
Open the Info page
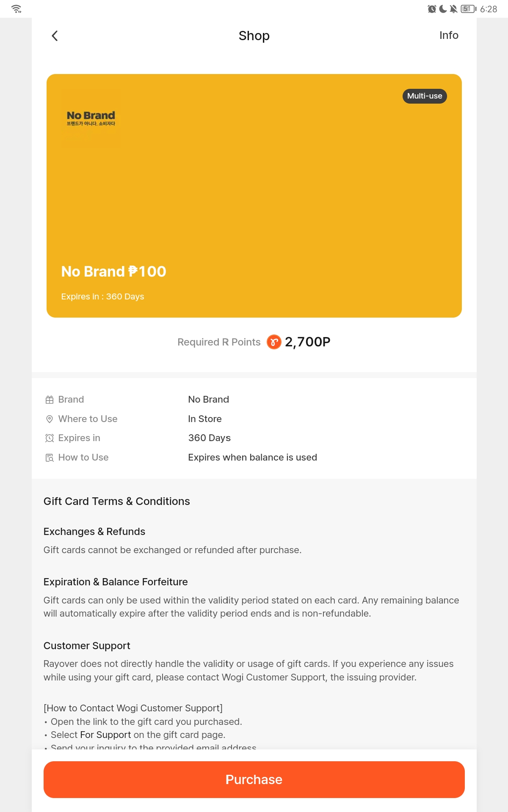pos(449,36)
